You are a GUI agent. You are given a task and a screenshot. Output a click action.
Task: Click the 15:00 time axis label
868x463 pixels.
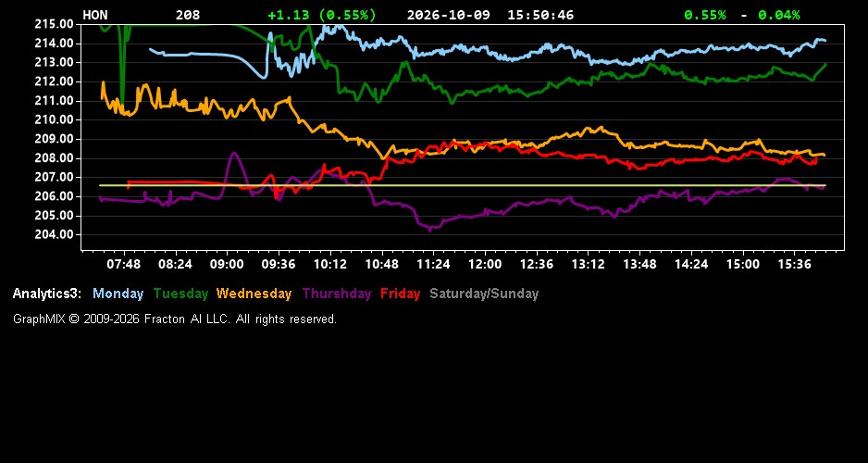click(x=743, y=264)
